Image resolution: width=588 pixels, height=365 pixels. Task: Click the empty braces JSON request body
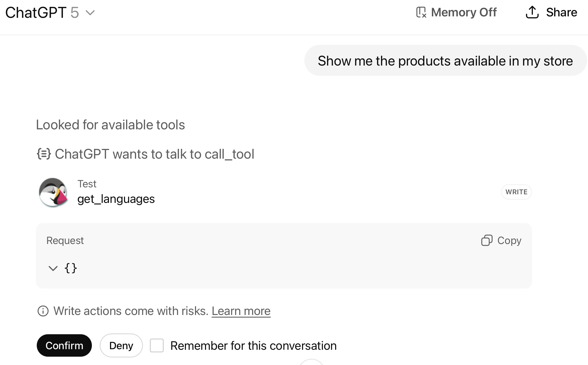point(71,268)
